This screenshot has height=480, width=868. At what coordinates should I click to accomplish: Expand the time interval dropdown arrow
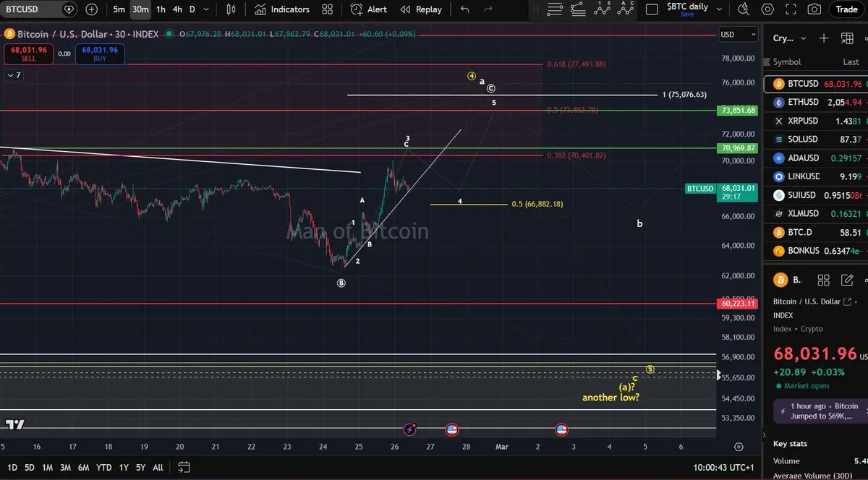tap(206, 9)
